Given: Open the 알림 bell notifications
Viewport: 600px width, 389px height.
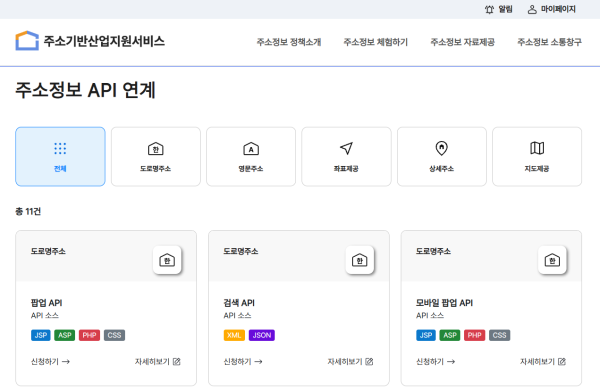Looking at the screenshot, I should [x=498, y=9].
